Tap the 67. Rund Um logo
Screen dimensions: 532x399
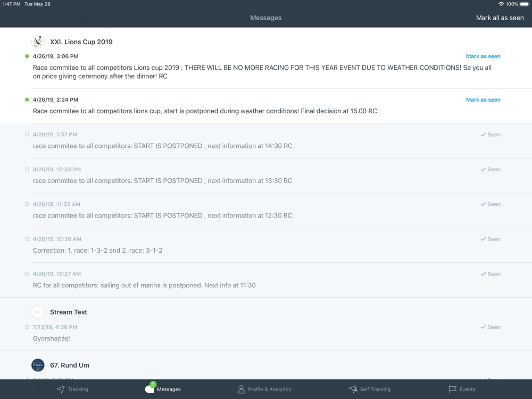38,365
